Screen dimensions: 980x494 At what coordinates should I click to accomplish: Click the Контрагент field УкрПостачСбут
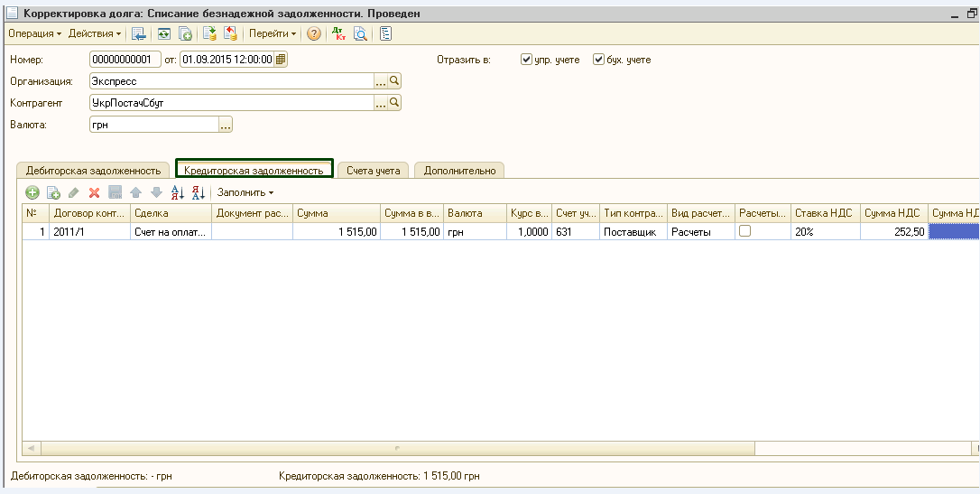click(232, 103)
